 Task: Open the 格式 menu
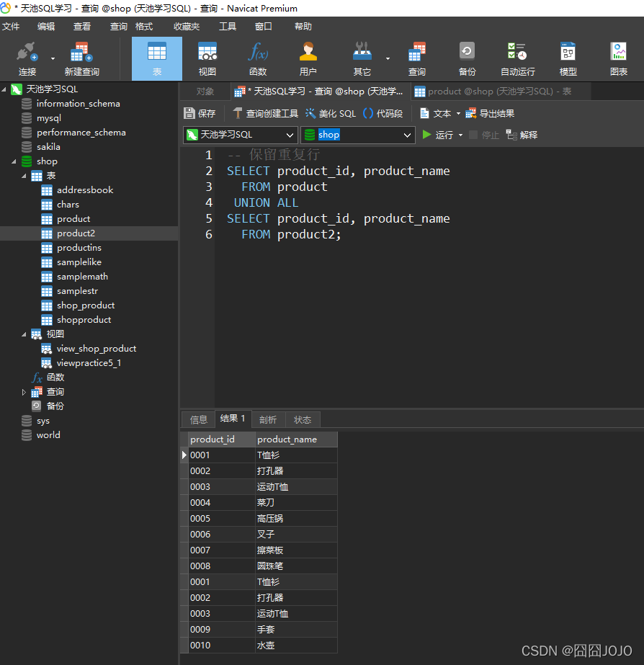click(144, 26)
